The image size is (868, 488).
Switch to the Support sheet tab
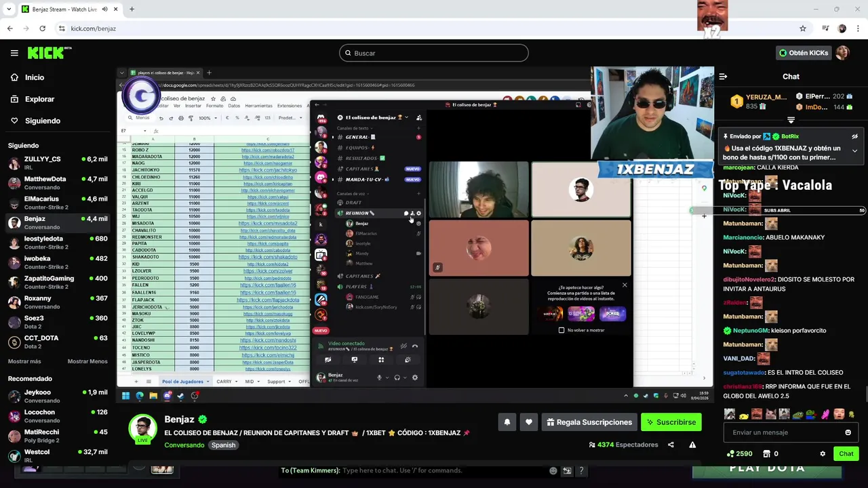pyautogui.click(x=276, y=382)
